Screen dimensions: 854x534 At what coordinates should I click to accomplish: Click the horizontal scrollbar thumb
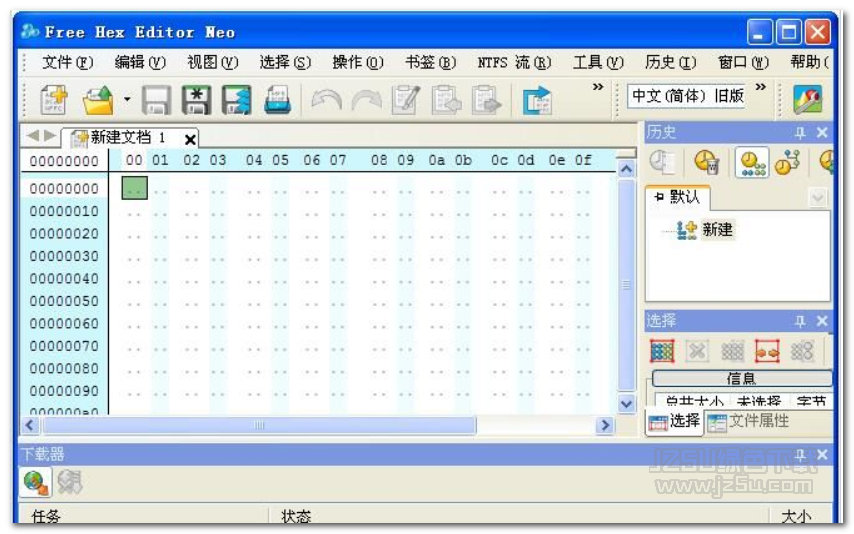tap(259, 425)
